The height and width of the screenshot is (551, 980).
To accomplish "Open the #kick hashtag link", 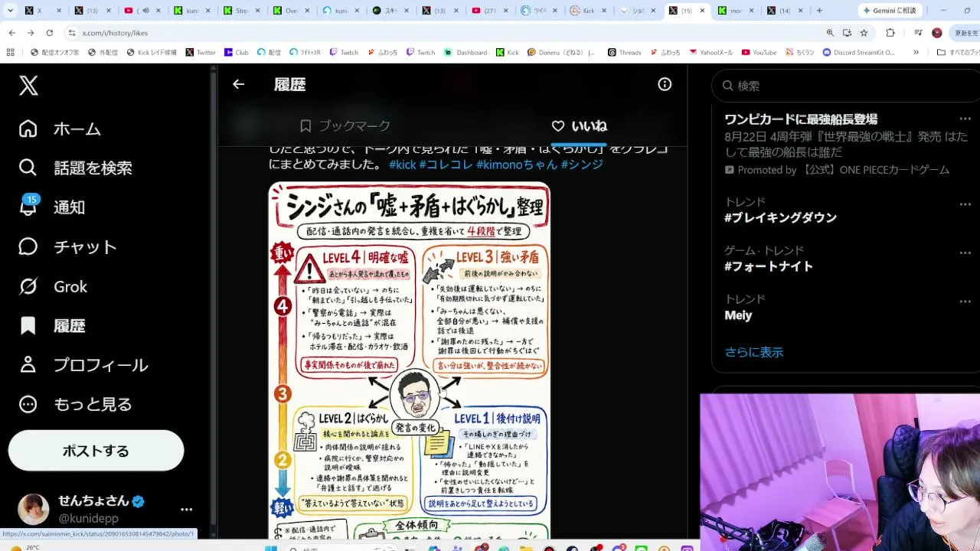I will [402, 165].
